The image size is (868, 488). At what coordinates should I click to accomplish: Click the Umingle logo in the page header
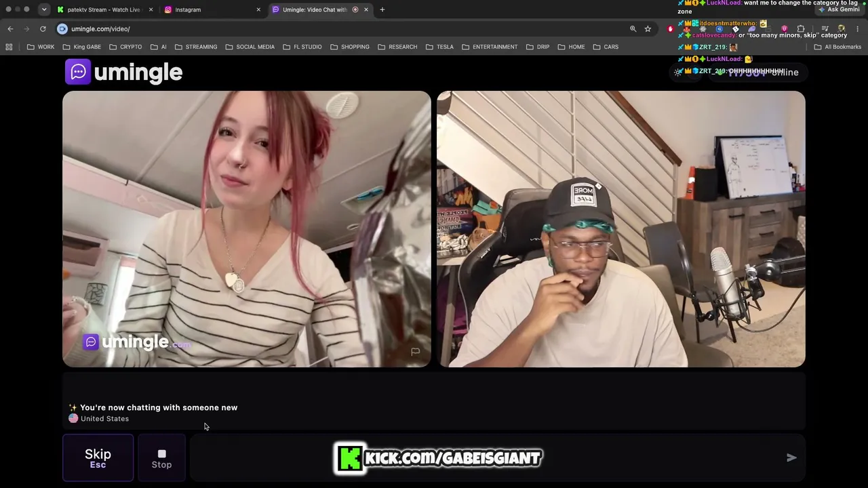click(x=123, y=72)
